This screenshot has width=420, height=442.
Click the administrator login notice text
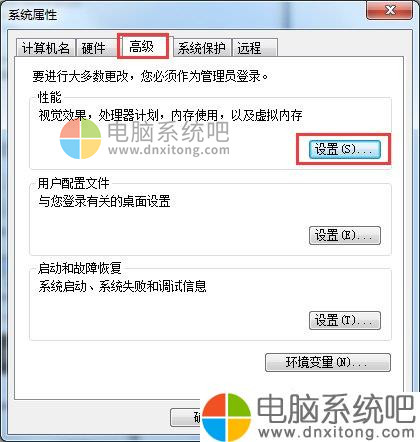[150, 76]
